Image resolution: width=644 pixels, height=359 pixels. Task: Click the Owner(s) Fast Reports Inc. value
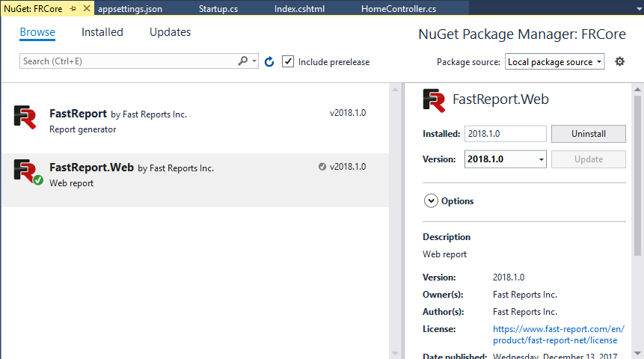(525, 295)
